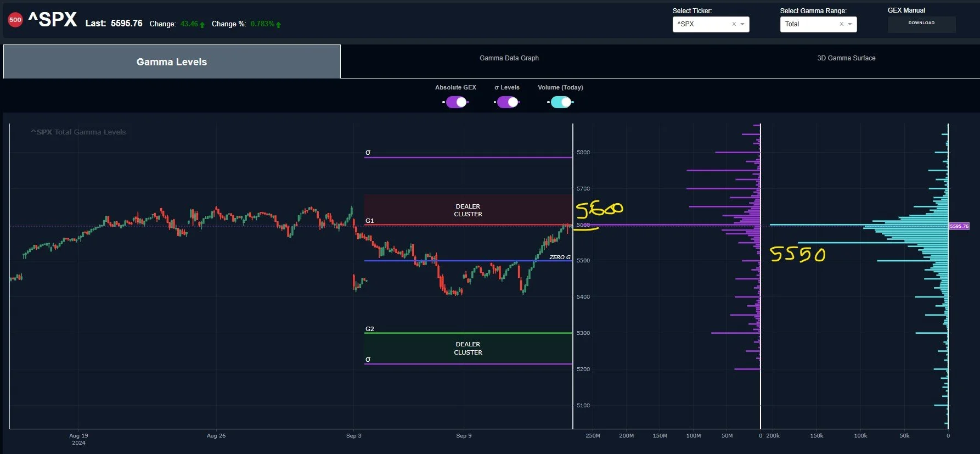Click the upper red DEALER CLUSTER zone
This screenshot has width=980, height=454.
(x=468, y=210)
